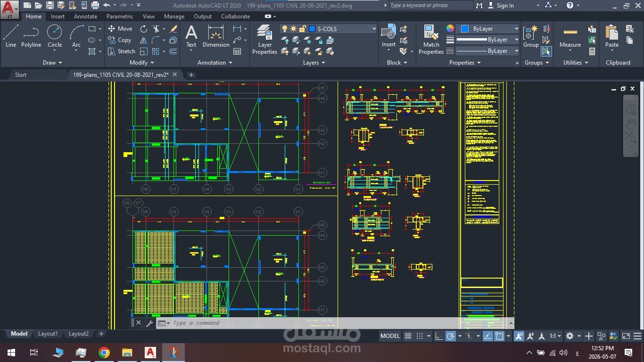
Task: Select the Line tool
Action: point(11,36)
